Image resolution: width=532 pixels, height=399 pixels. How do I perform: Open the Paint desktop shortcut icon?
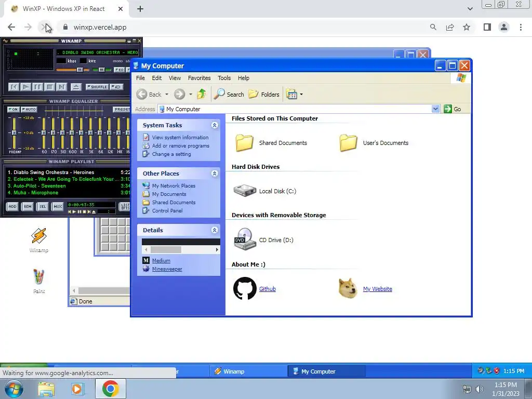click(38, 277)
